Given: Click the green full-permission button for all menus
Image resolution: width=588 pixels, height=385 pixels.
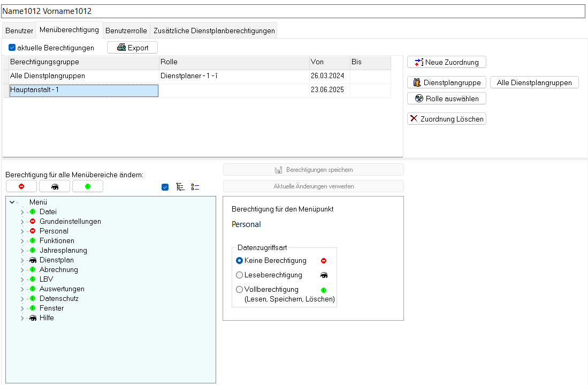Looking at the screenshot, I should (88, 186).
